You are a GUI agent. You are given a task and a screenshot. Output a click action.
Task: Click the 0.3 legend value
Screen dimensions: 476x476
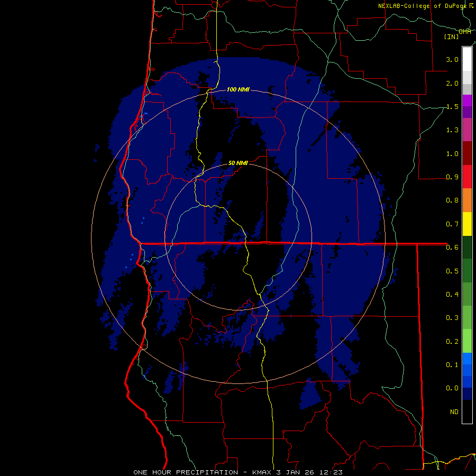click(x=452, y=318)
